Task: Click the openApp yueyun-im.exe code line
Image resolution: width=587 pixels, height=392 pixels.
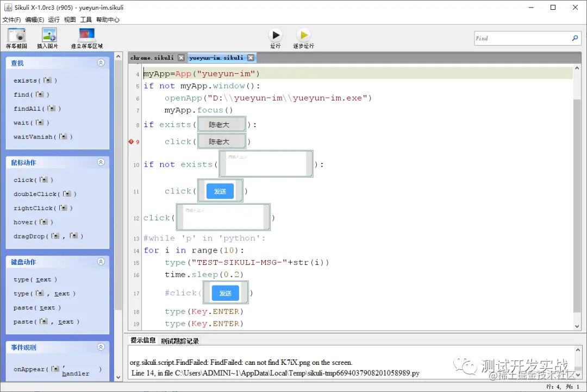Action: point(268,98)
